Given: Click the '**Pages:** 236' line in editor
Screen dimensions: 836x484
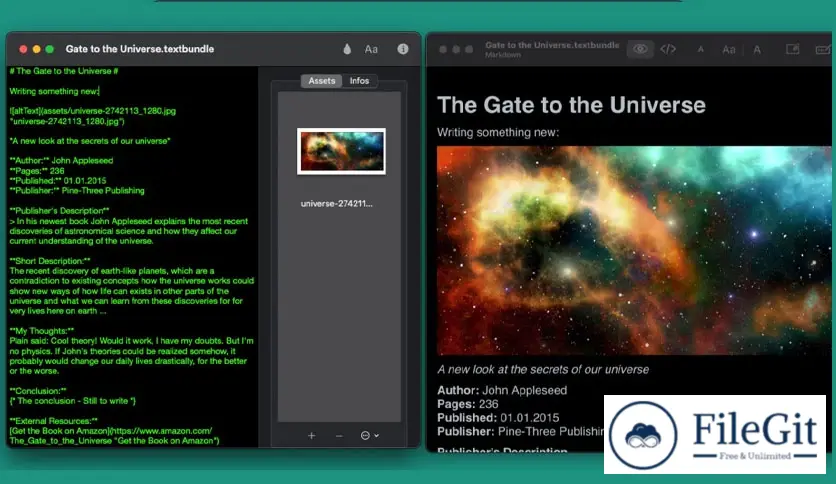Looking at the screenshot, I should (x=37, y=171).
